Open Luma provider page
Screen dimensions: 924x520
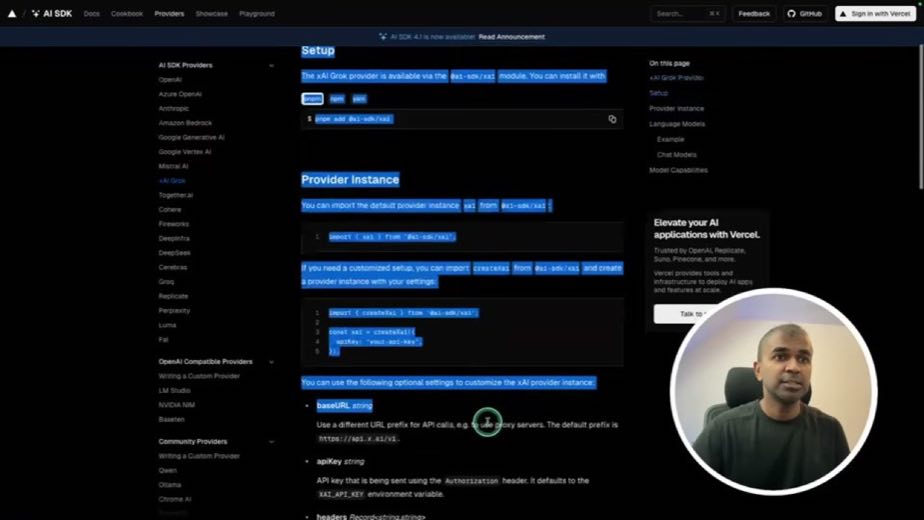point(167,325)
